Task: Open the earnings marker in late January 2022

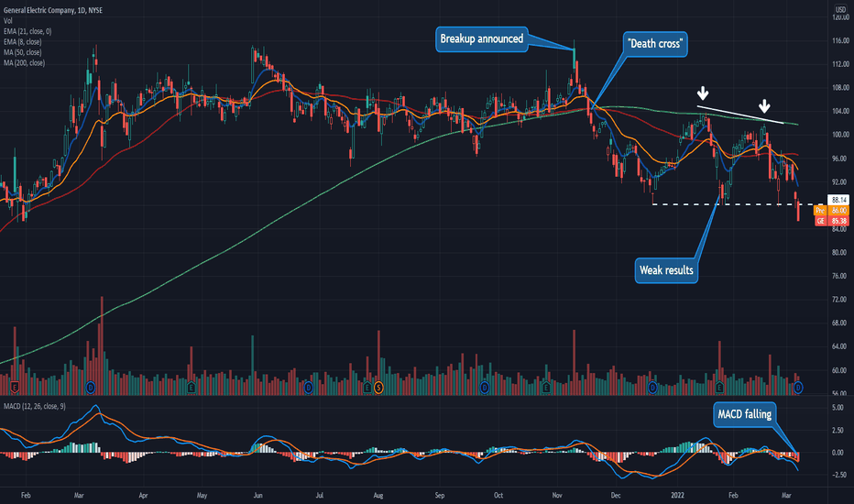Action: (719, 388)
